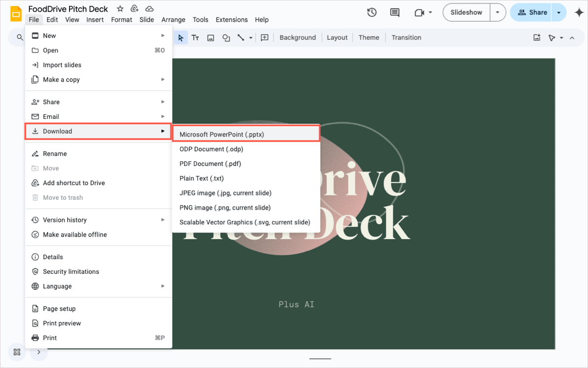Open the Edit menu

click(x=52, y=20)
